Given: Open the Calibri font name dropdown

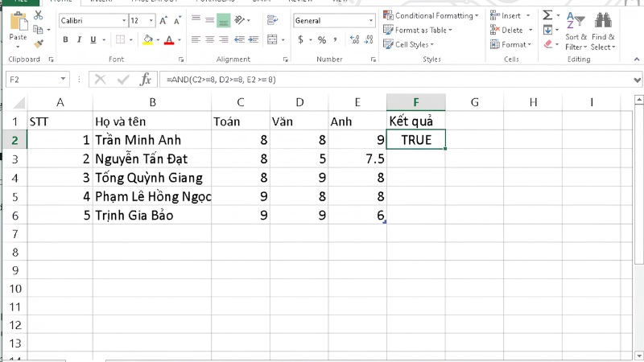Looking at the screenshot, I should [x=124, y=21].
